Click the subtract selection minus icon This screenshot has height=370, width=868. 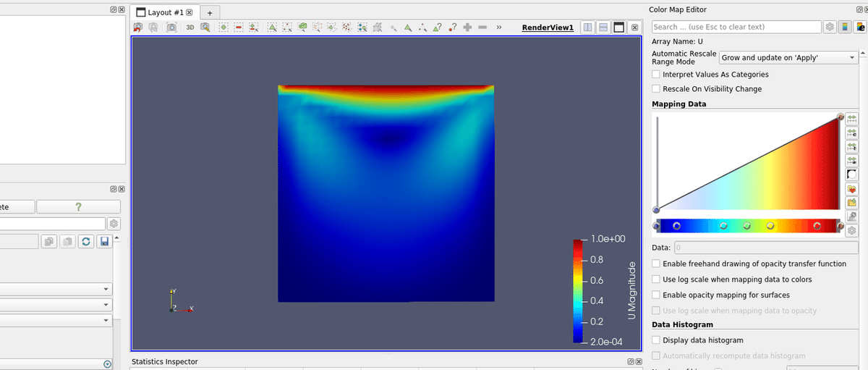pos(239,27)
